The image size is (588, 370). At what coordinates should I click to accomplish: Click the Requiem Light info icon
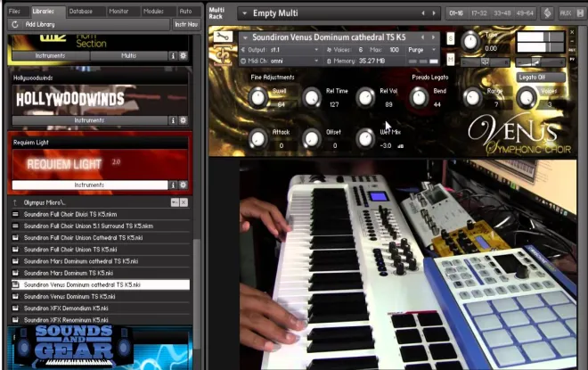[173, 185]
